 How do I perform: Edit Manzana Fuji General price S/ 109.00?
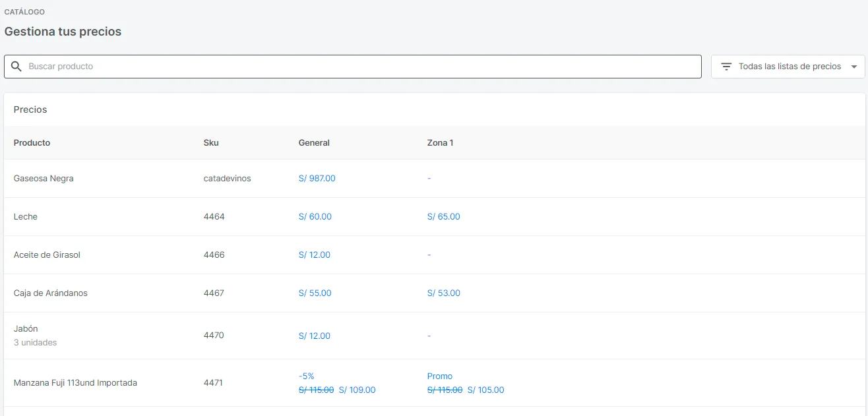click(357, 390)
